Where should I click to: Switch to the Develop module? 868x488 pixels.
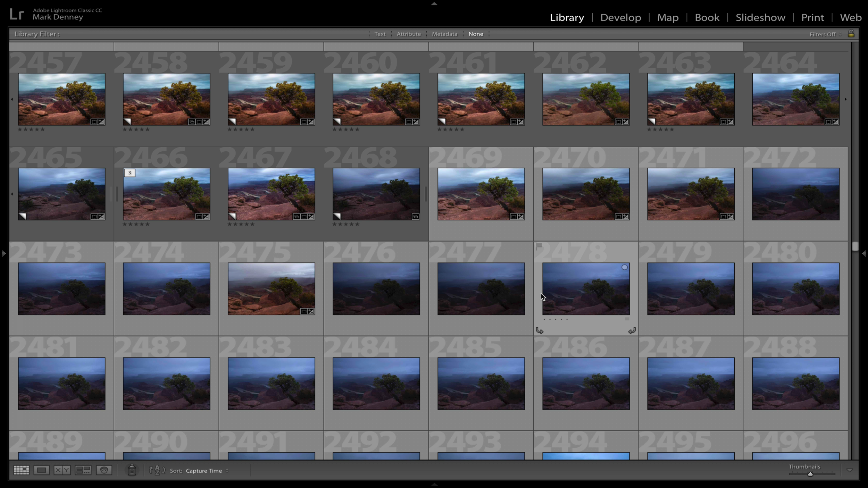pos(620,17)
